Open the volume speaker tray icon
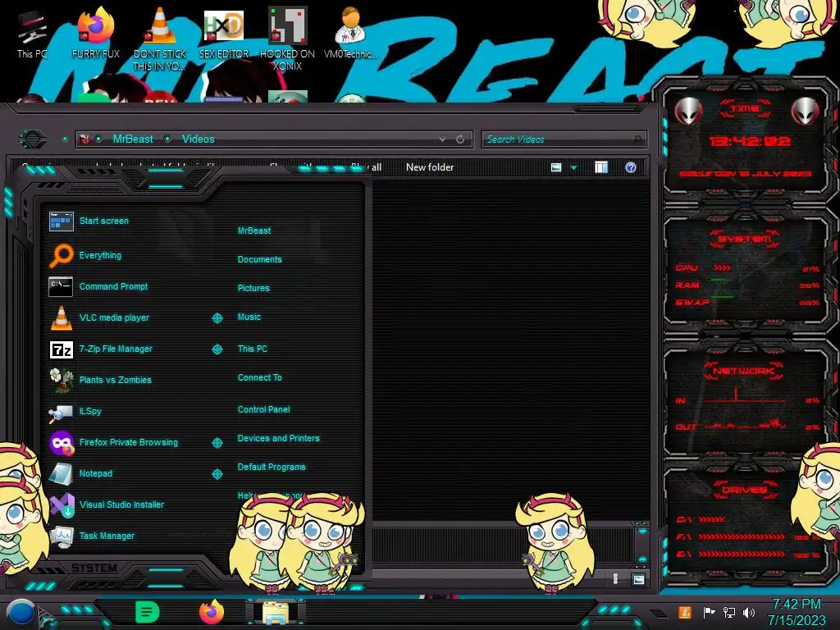The height and width of the screenshot is (630, 840). [748, 612]
